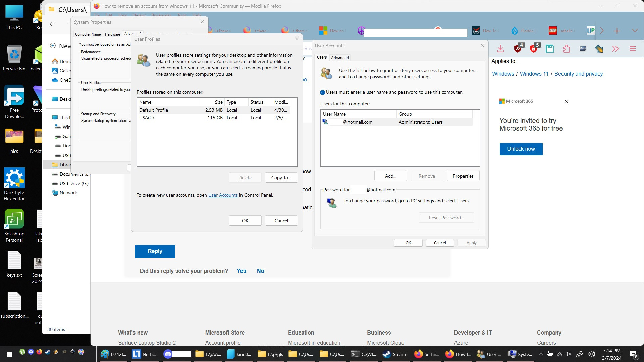Show hidden system tray icons chevron
Image resolution: width=644 pixels, height=362 pixels.
pyautogui.click(x=541, y=354)
